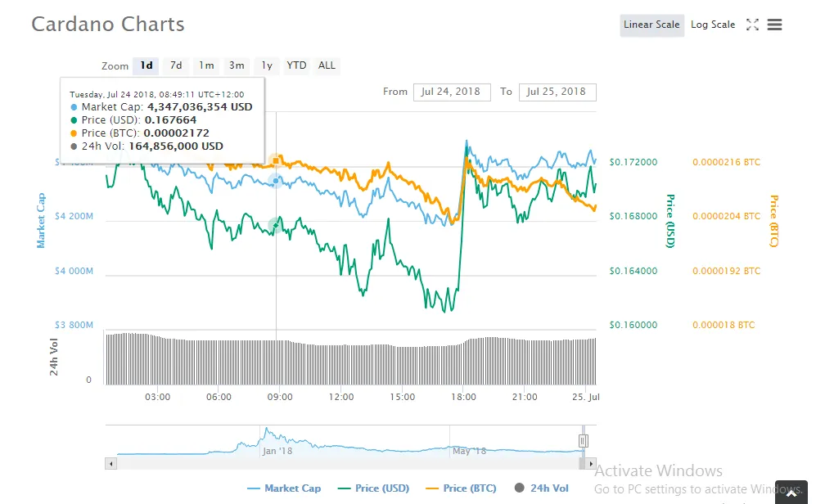Click the scroll-to-top arrow button
Screen dimensions: 816x504
[x=791, y=493]
